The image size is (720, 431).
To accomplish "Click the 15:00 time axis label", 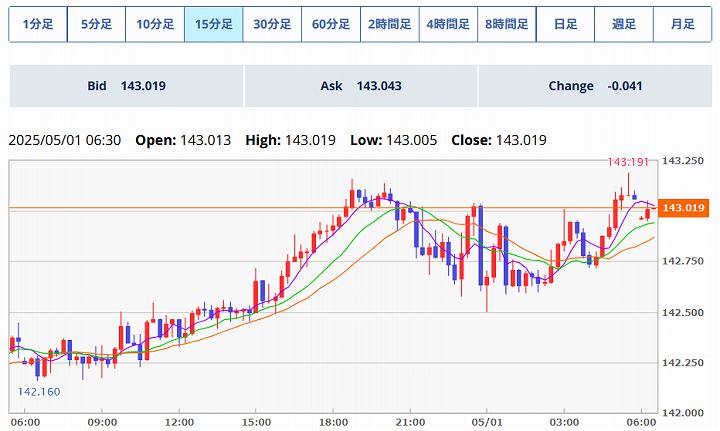I will (x=256, y=422).
